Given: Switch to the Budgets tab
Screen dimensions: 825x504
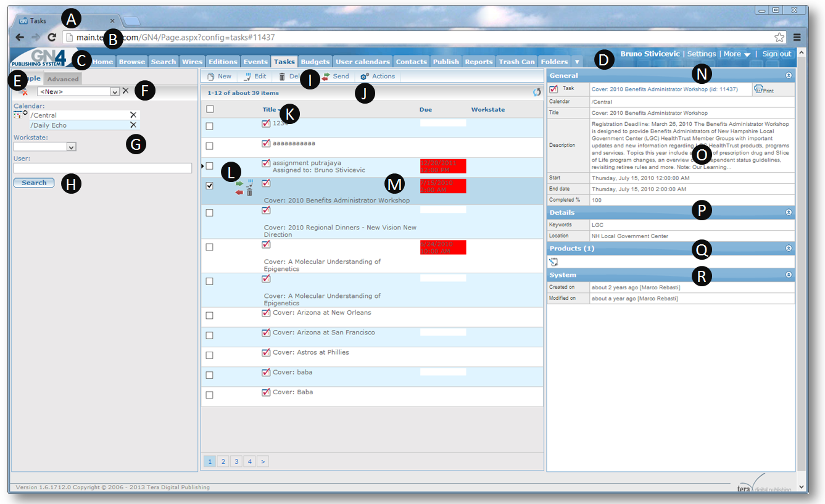Looking at the screenshot, I should (x=315, y=62).
